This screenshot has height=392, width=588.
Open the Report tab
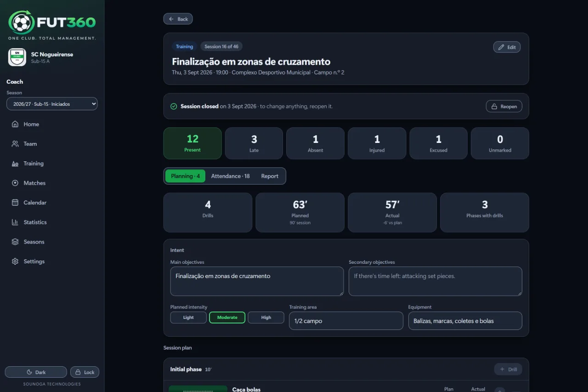[x=270, y=176]
